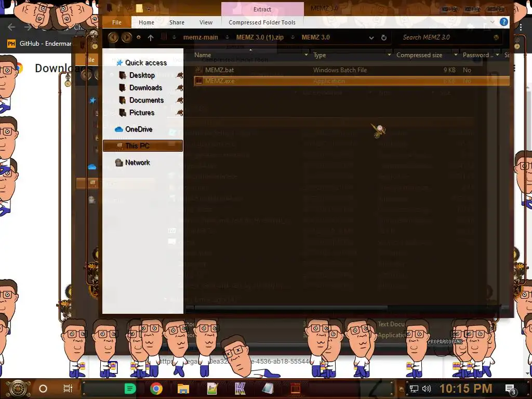Open the File ribbon tab
This screenshot has width=532, height=399.
point(117,22)
